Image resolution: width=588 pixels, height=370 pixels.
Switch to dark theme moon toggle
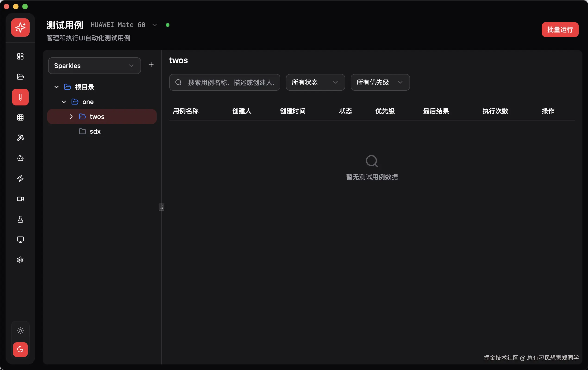coord(20,349)
